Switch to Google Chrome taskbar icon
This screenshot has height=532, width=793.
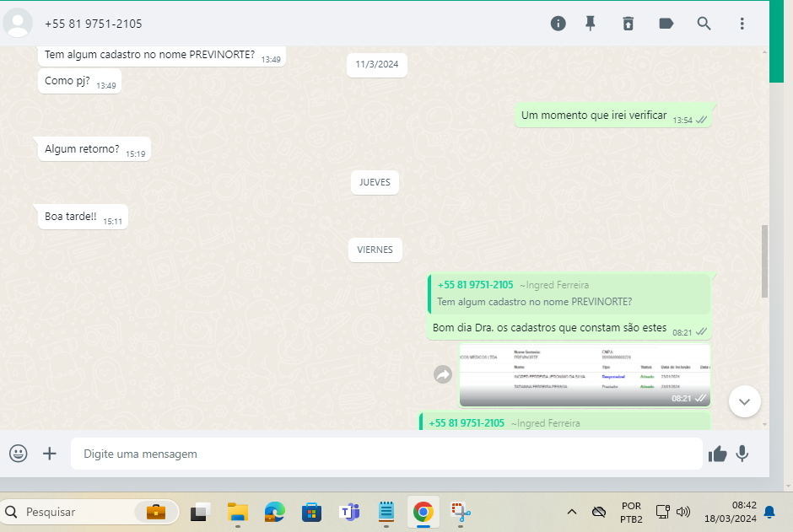(423, 513)
